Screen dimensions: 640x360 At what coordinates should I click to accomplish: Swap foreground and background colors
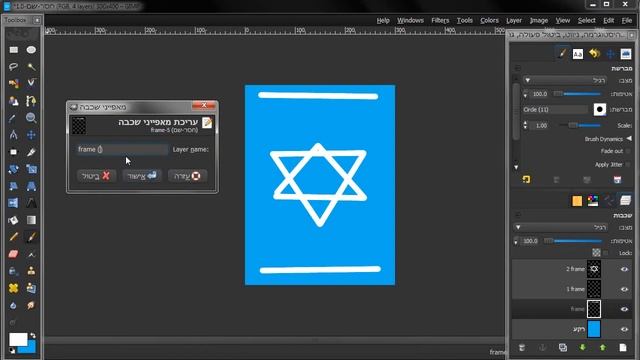pyautogui.click(x=33, y=336)
